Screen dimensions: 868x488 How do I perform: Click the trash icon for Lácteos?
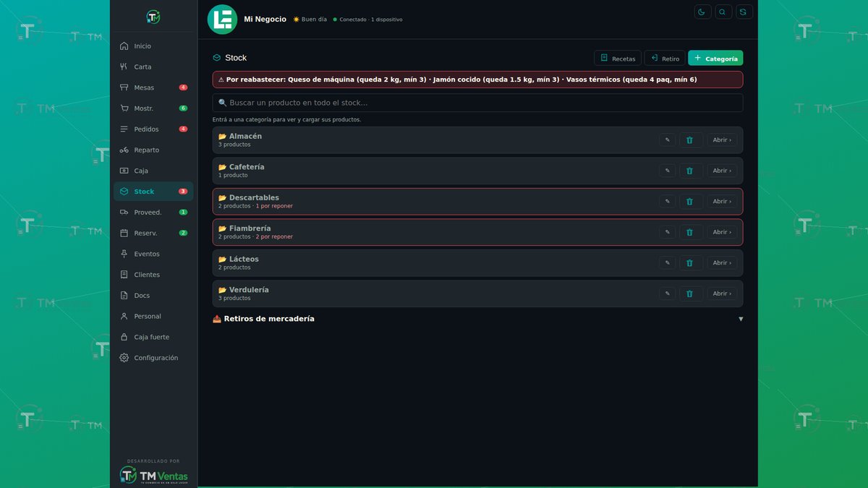click(690, 263)
